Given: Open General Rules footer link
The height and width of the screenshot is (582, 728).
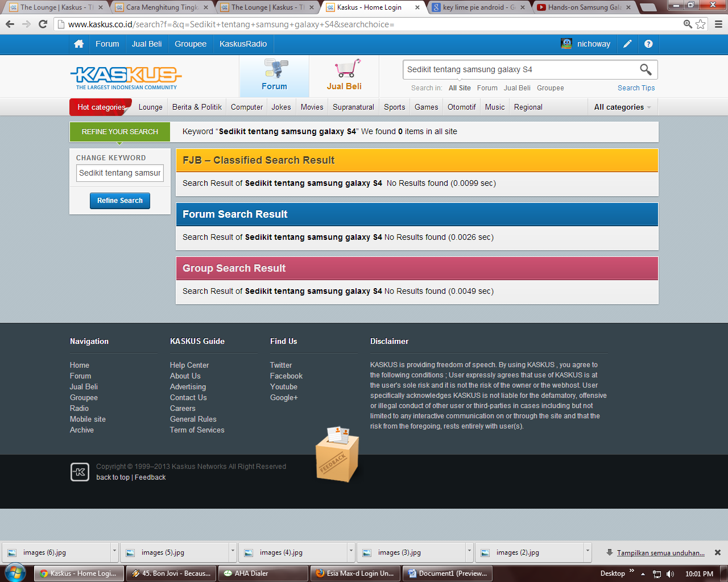Looking at the screenshot, I should 193,419.
